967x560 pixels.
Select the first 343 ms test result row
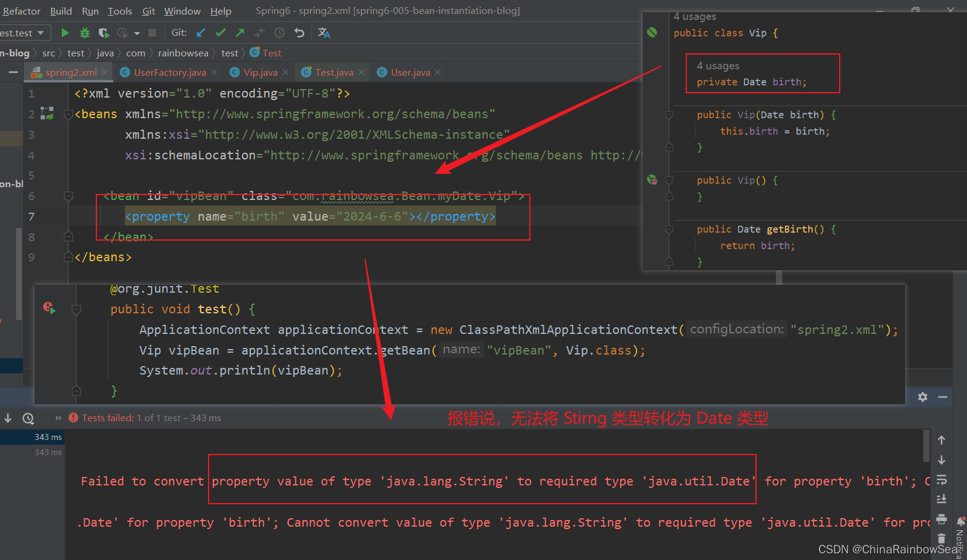(x=32, y=437)
